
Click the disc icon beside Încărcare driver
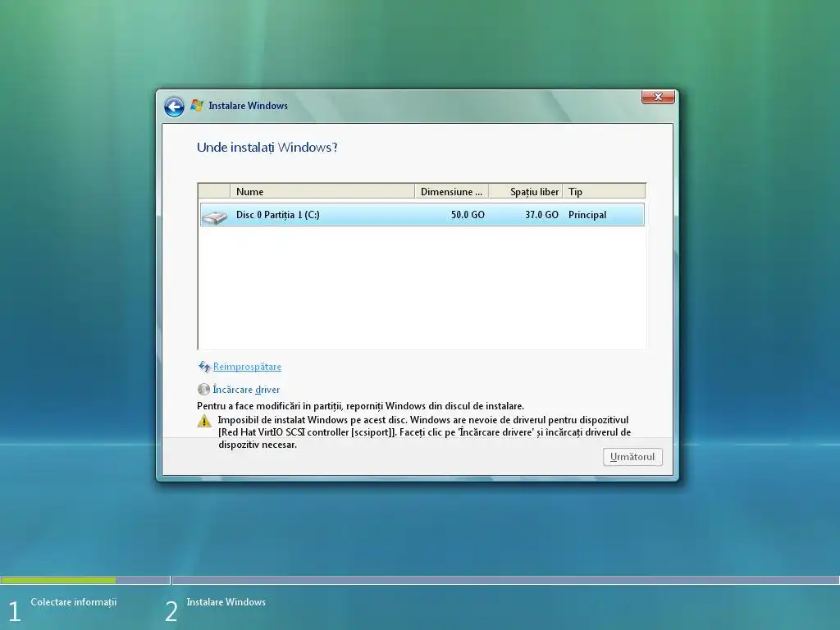tap(203, 390)
